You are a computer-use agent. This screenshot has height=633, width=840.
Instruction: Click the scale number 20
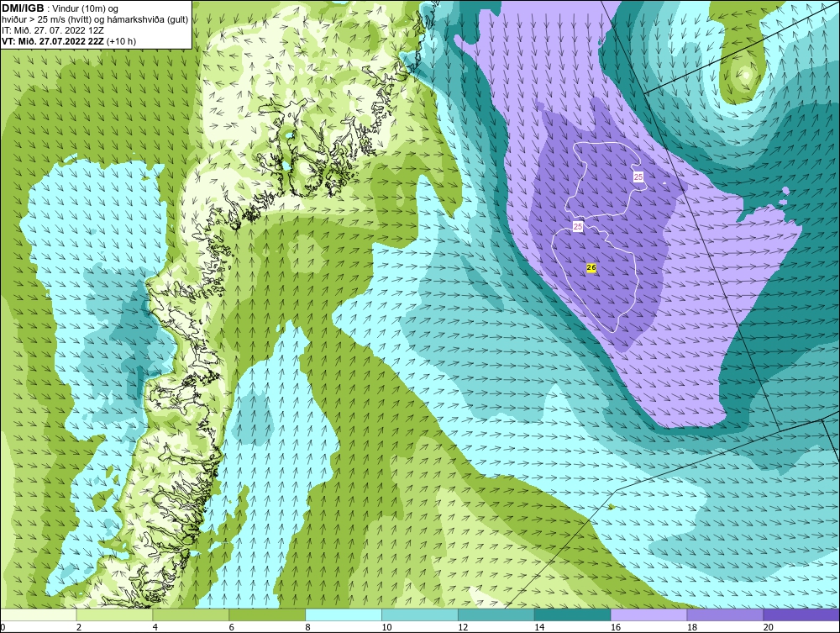(x=769, y=627)
